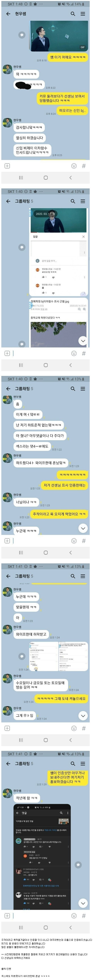95x980 pixels.
Task: Tap the hashtag search icon in the 현우쌤 chat input bar
Action: 84,166
